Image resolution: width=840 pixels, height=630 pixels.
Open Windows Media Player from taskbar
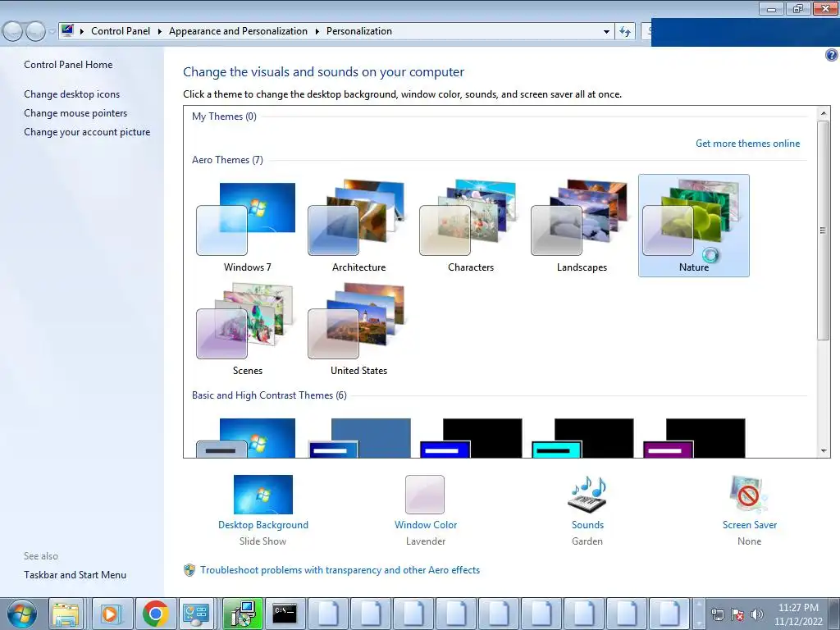111,614
